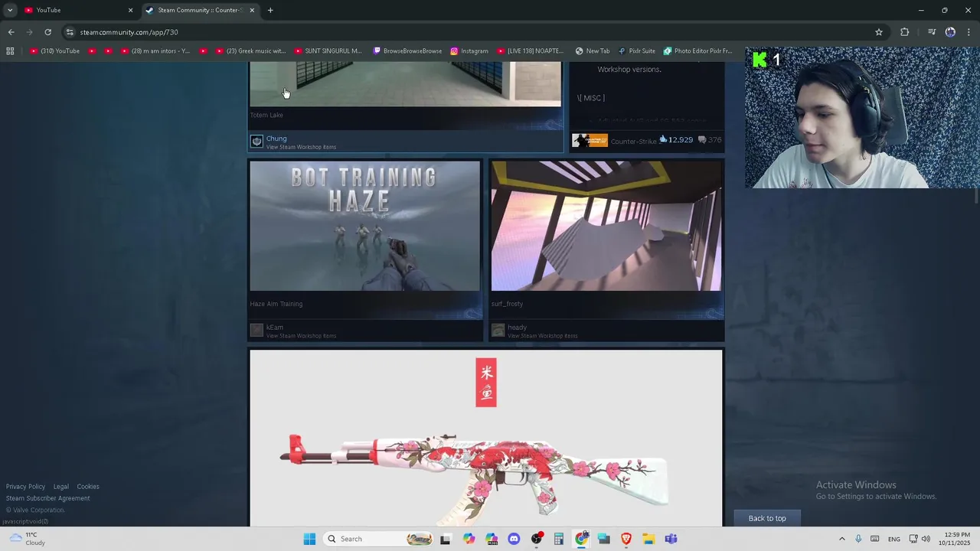Open the (310) YouTube bookmark
The height and width of the screenshot is (551, 980).
(x=54, y=51)
